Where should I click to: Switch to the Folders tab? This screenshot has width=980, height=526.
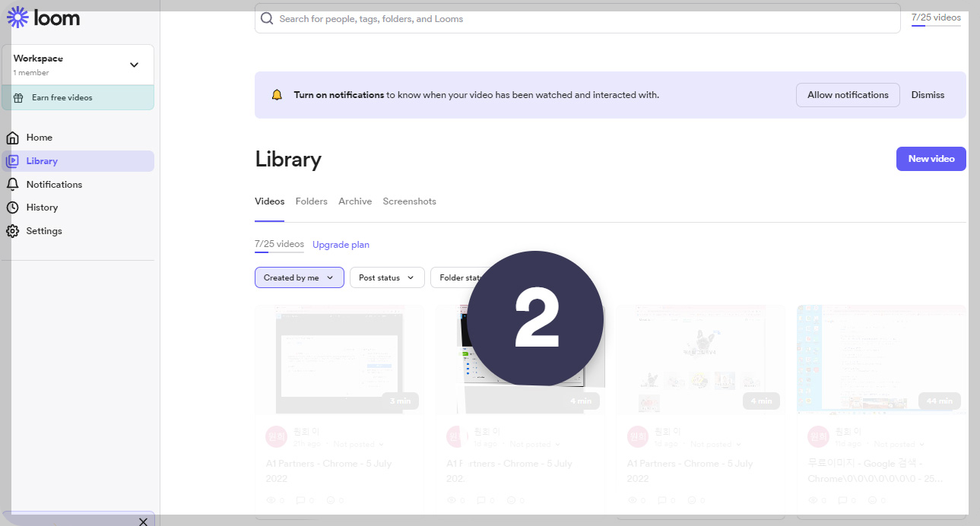[x=311, y=201]
